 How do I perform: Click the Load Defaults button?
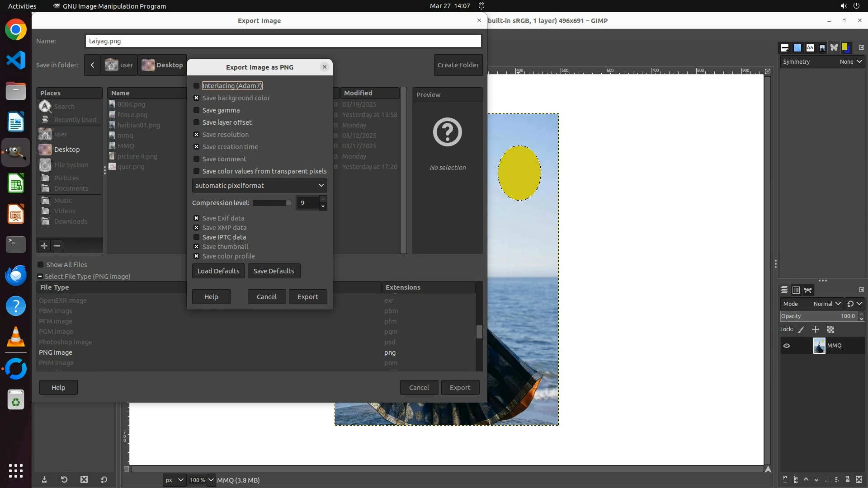218,271
